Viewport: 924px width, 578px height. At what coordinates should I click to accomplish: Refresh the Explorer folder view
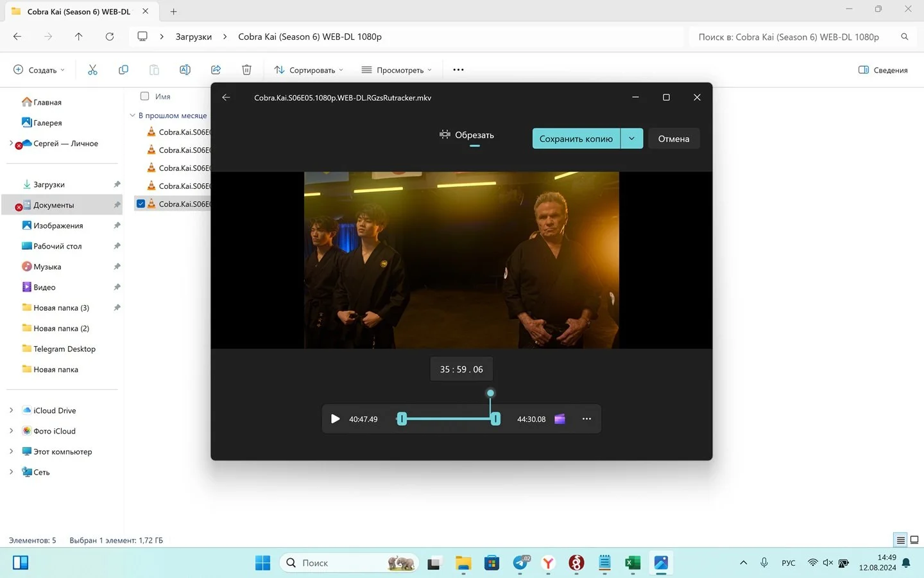point(110,37)
